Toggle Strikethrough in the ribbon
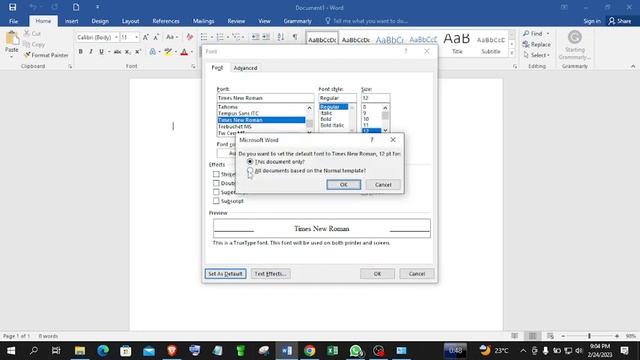This screenshot has width=640, height=360. [118, 52]
